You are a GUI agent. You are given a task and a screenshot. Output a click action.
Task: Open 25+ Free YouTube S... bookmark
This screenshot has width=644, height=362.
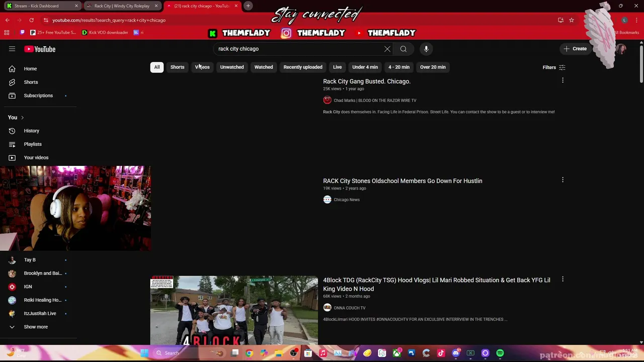point(53,32)
